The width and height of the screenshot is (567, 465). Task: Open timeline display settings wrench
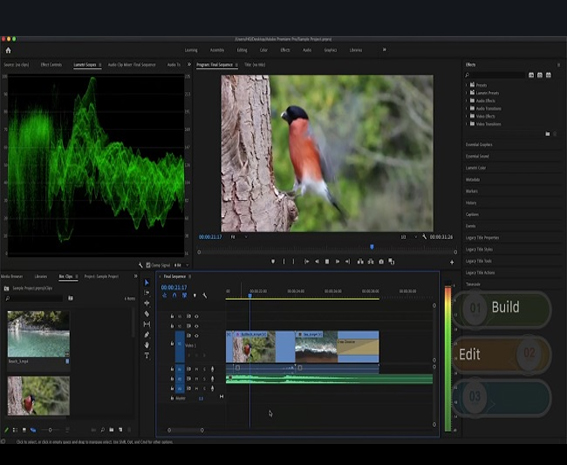205,295
